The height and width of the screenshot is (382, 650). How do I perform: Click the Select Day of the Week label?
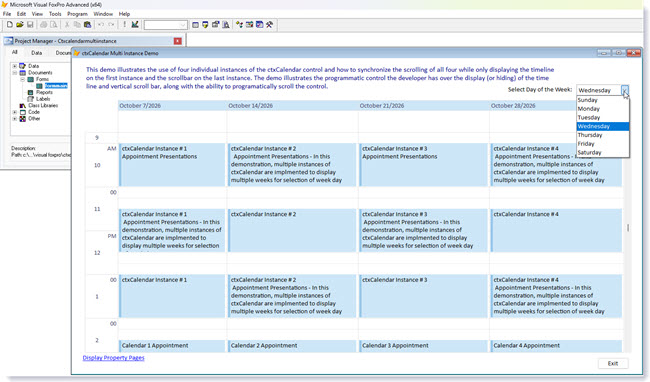click(x=540, y=89)
